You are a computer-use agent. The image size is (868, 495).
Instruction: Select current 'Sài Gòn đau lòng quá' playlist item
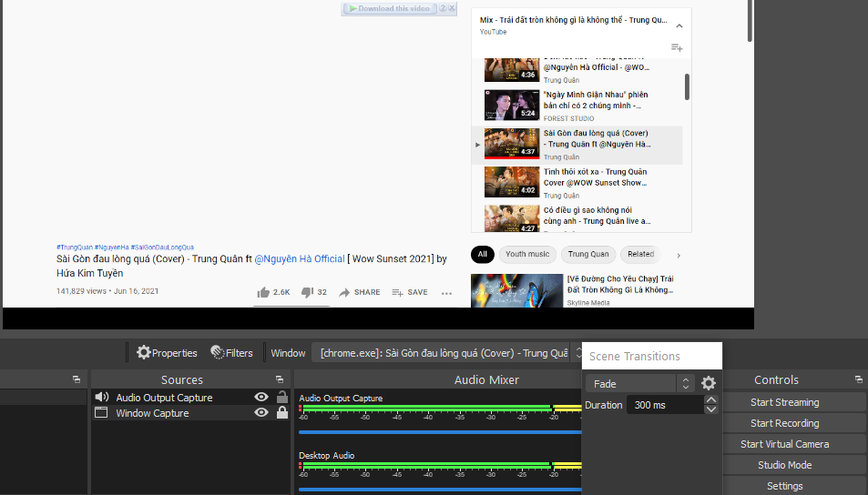(577, 145)
